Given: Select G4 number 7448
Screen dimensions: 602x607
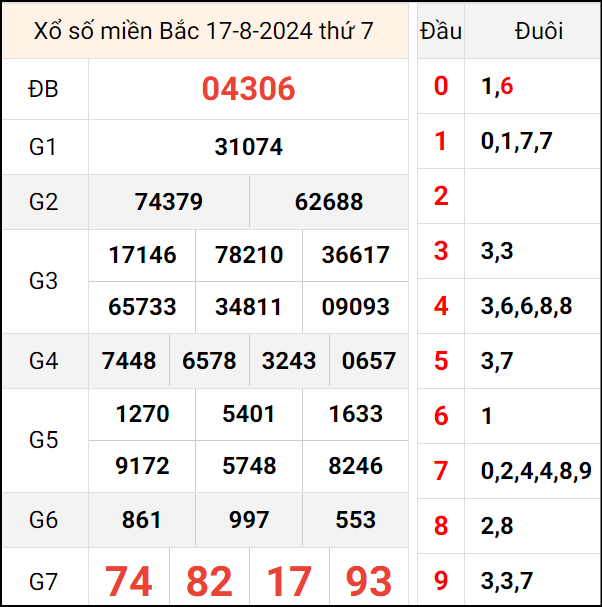Looking at the screenshot, I should click(x=129, y=361).
